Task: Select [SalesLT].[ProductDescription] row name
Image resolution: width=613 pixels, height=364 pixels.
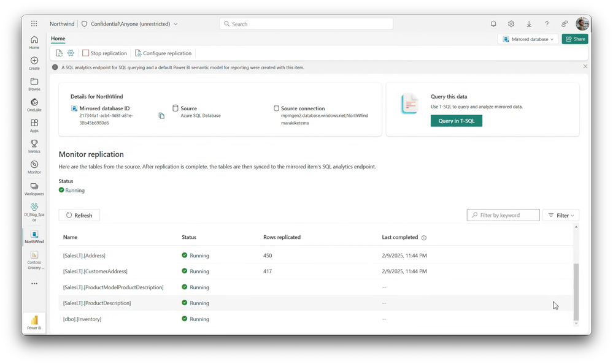Action: pyautogui.click(x=97, y=303)
